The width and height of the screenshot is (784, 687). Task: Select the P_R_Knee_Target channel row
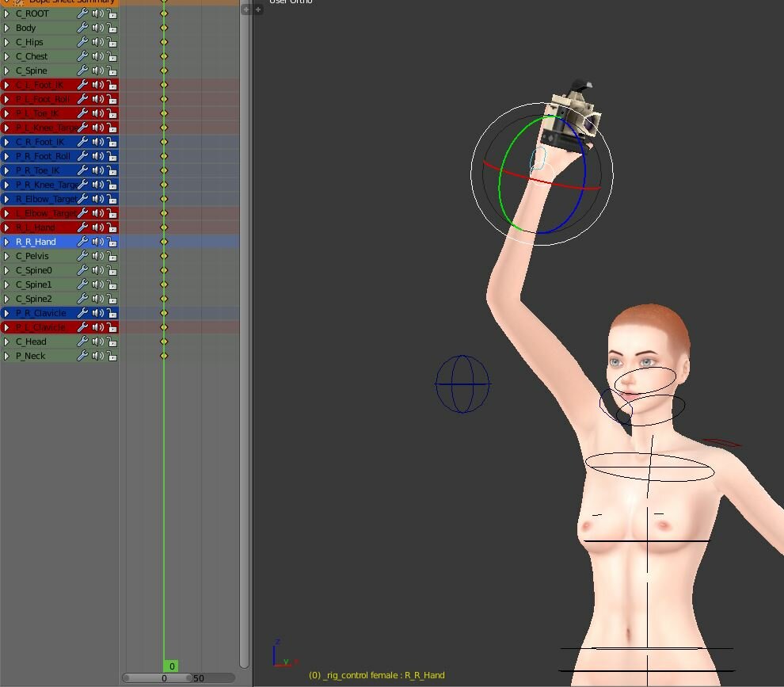tap(59, 185)
